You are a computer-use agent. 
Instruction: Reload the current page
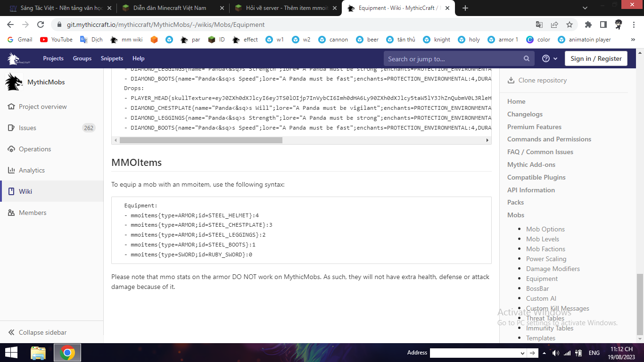click(41, 25)
